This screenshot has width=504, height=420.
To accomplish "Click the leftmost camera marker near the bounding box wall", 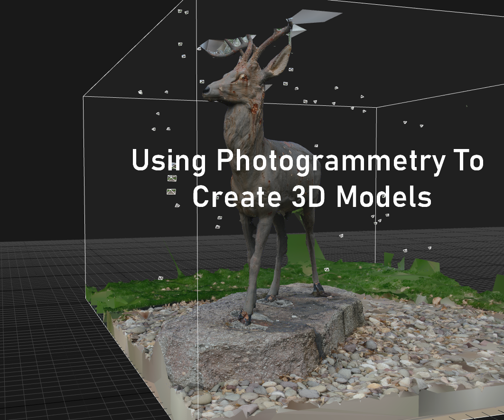I will [x=140, y=92].
